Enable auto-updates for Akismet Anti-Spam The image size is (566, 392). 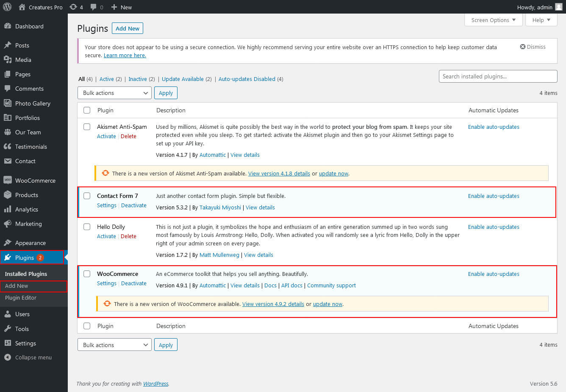click(x=494, y=127)
